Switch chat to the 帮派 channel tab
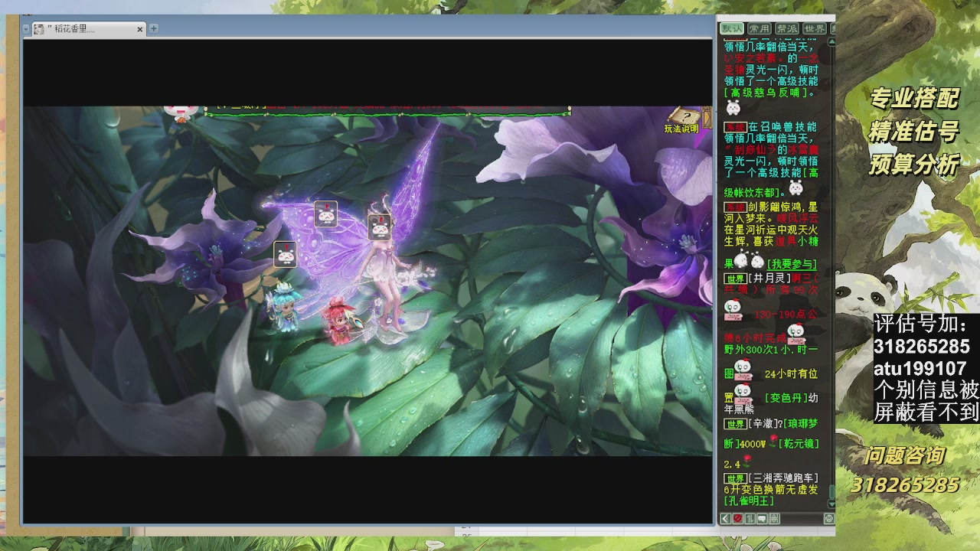The width and height of the screenshot is (980, 551). (787, 28)
